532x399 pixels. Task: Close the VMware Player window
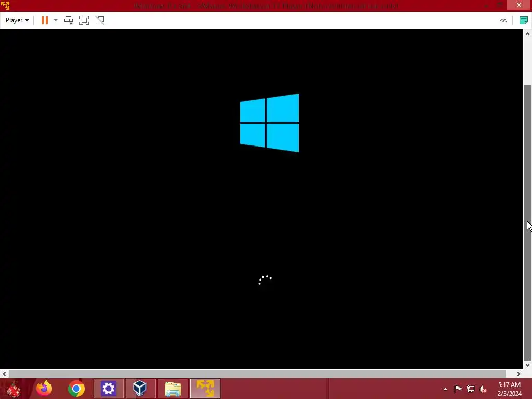point(519,5)
